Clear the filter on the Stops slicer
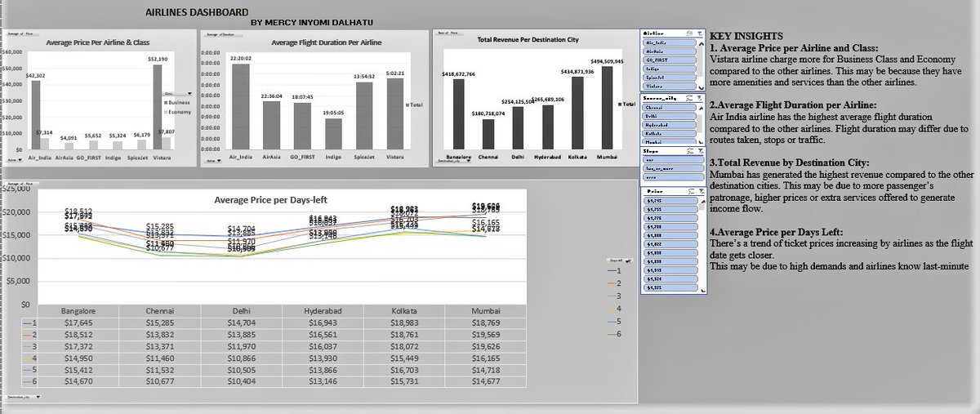 699,151
